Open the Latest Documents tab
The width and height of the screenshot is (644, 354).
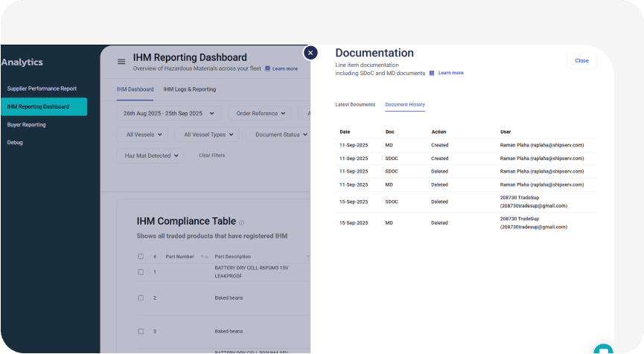click(x=355, y=105)
